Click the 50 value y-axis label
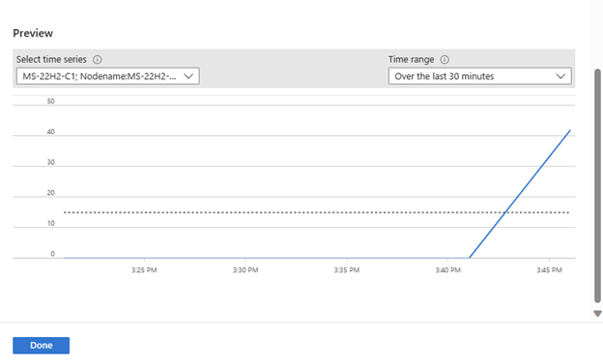This screenshot has height=364, width=603. [x=51, y=101]
